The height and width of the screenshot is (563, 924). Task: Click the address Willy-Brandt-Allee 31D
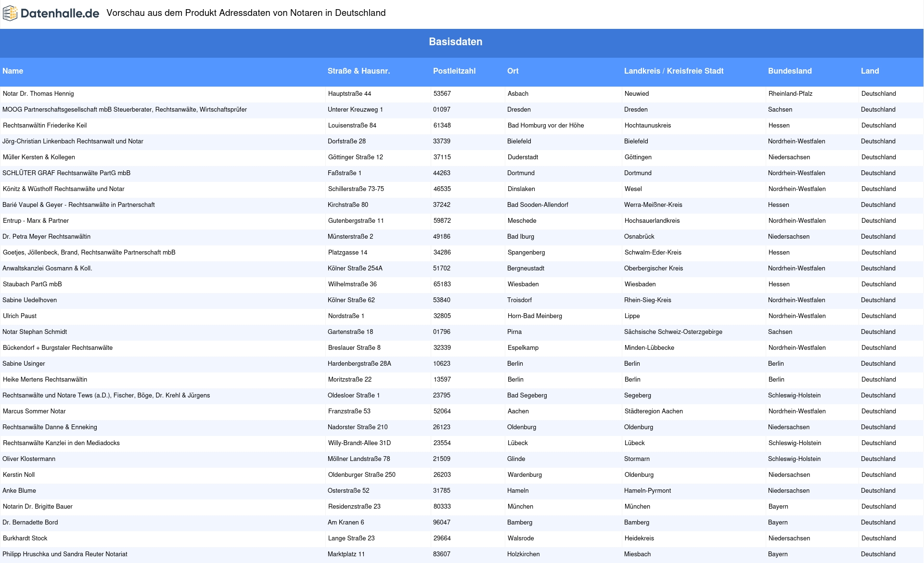[359, 443]
